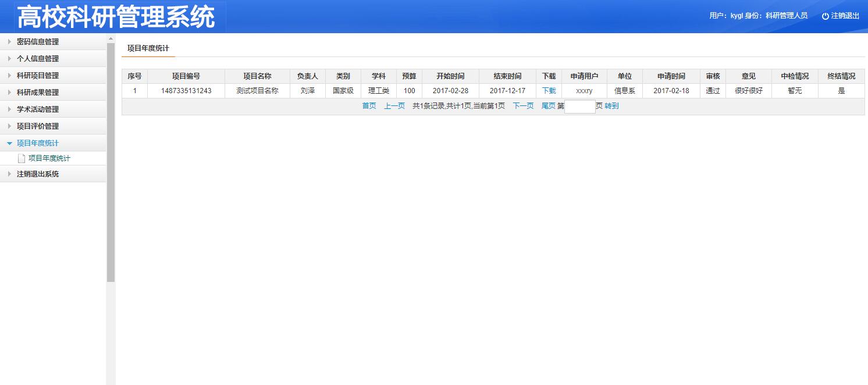Switch to the 项目年度统计 tab
This screenshot has height=385, width=868.
(x=148, y=49)
